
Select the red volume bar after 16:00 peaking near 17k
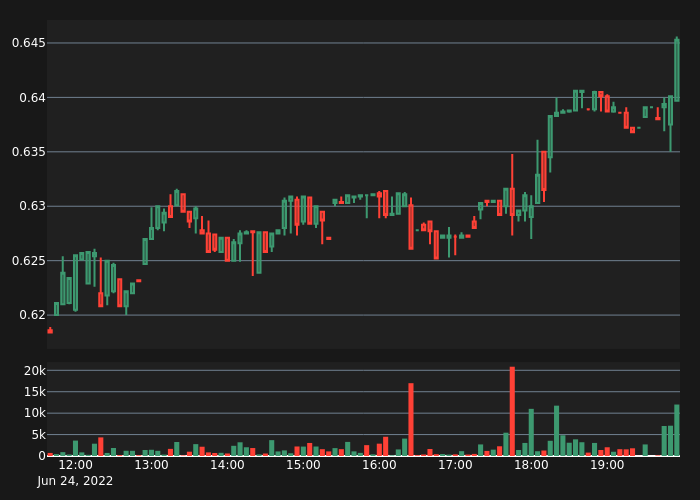(x=411, y=419)
